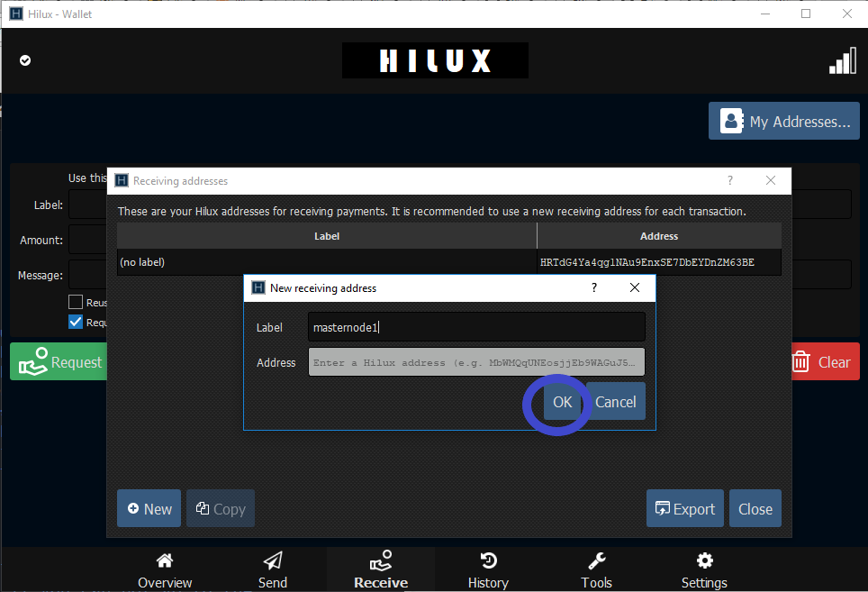868x592 pixels.
Task: Uncheck the checked Request checkbox
Action: pos(76,322)
